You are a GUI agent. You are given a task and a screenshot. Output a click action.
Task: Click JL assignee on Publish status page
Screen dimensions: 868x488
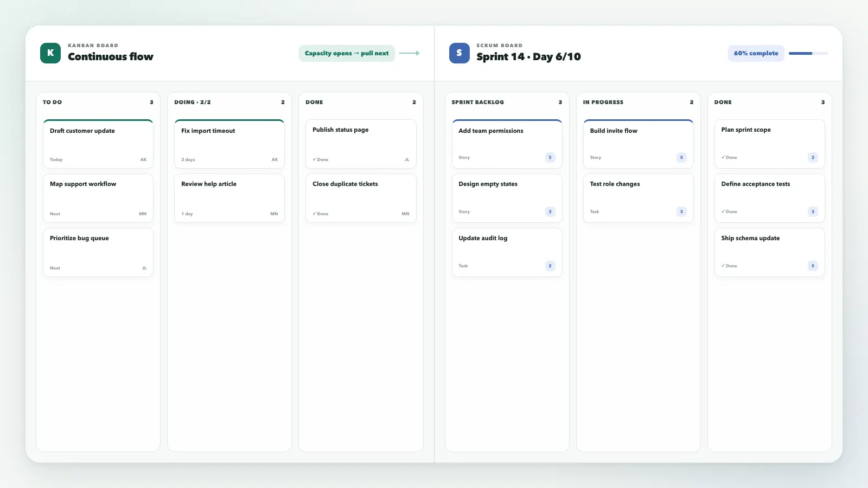tap(407, 159)
